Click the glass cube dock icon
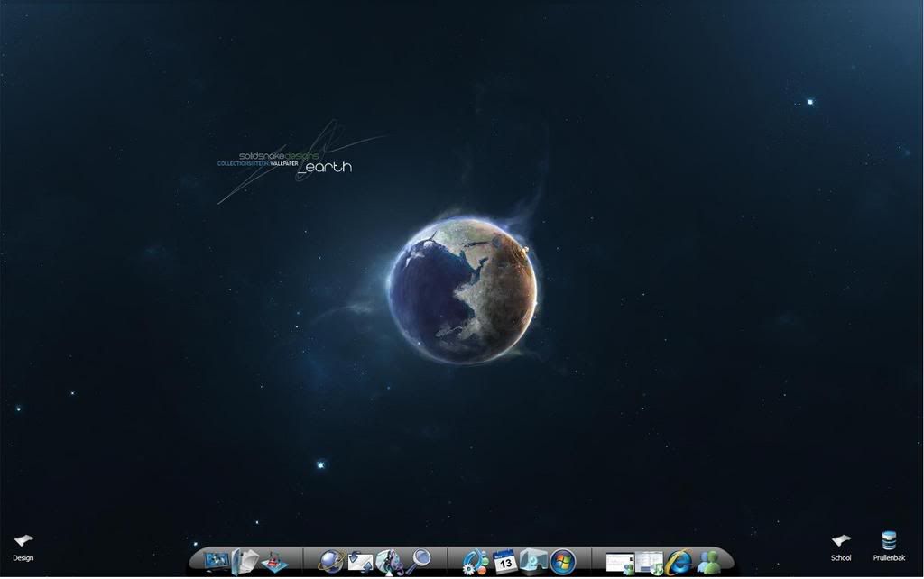The height and width of the screenshot is (579, 924). click(533, 561)
